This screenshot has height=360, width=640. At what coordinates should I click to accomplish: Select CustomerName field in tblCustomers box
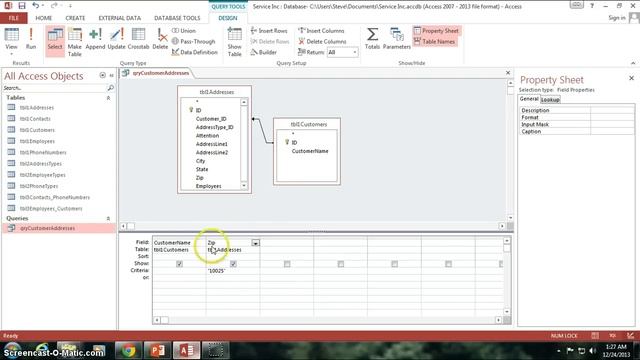(x=310, y=151)
